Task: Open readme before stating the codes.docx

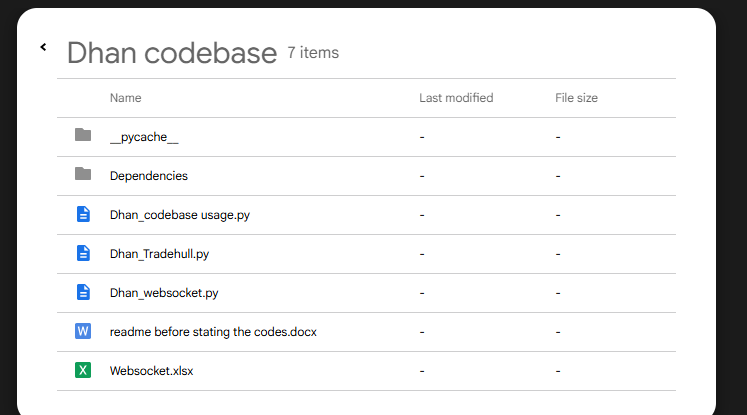Action: click(213, 332)
